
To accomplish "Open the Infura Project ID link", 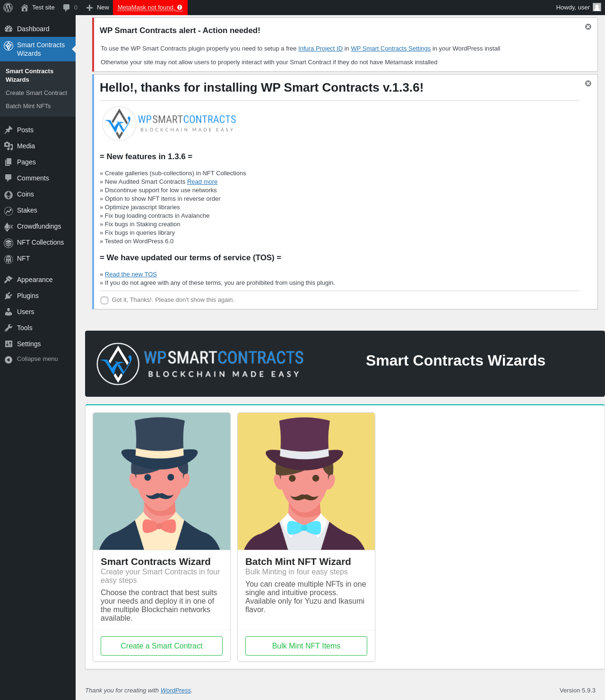I will pos(320,49).
